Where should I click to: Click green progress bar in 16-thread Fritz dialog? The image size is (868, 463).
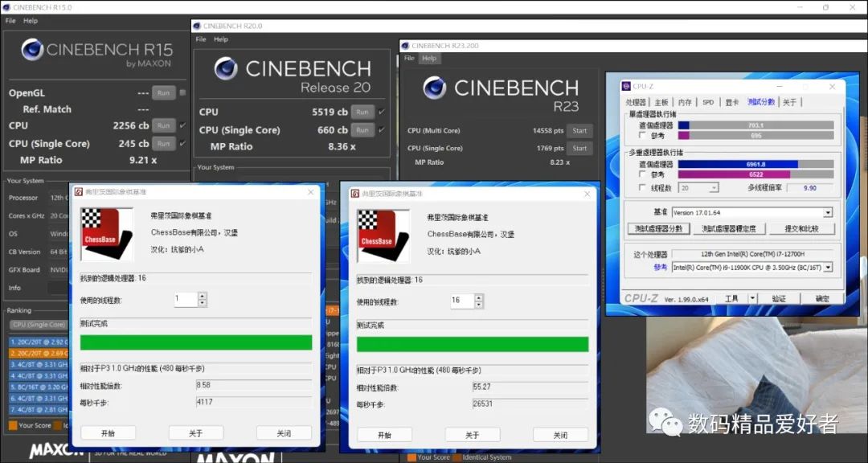click(473, 344)
